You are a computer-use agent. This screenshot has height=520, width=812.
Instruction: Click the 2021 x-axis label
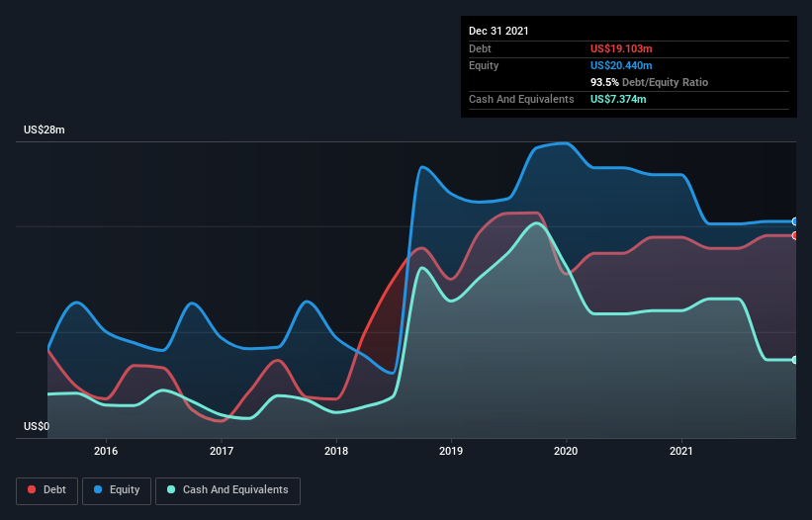pos(681,451)
